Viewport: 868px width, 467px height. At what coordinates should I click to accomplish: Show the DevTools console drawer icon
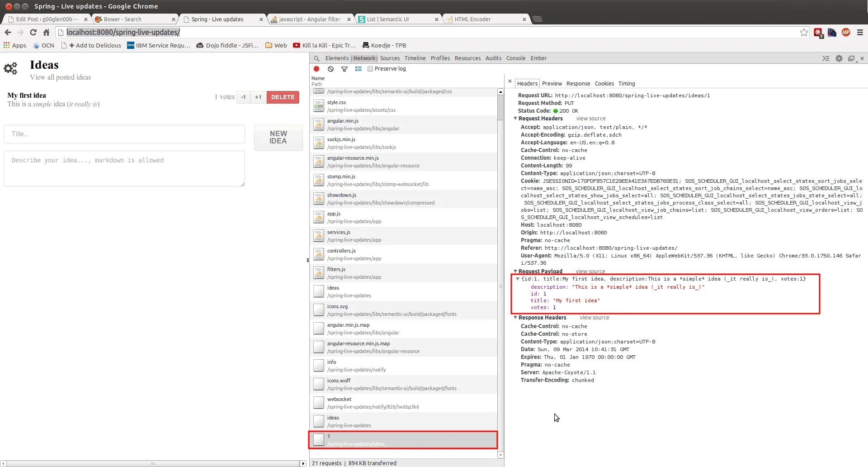826,58
